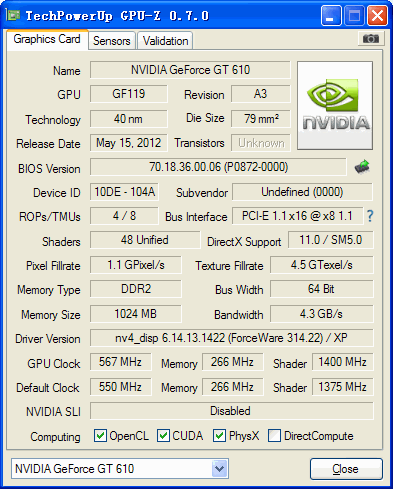Toggle the PhysX checkbox
393x489 pixels.
coord(219,436)
